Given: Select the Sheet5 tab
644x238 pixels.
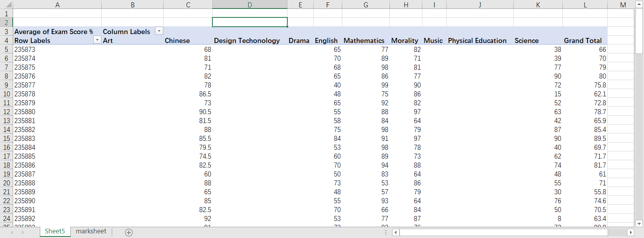Looking at the screenshot, I should coord(55,231).
